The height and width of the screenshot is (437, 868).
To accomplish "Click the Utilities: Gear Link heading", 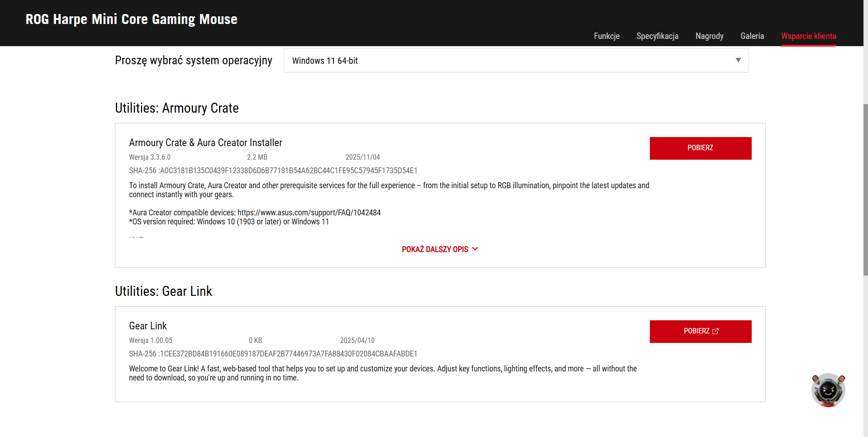I will [163, 291].
